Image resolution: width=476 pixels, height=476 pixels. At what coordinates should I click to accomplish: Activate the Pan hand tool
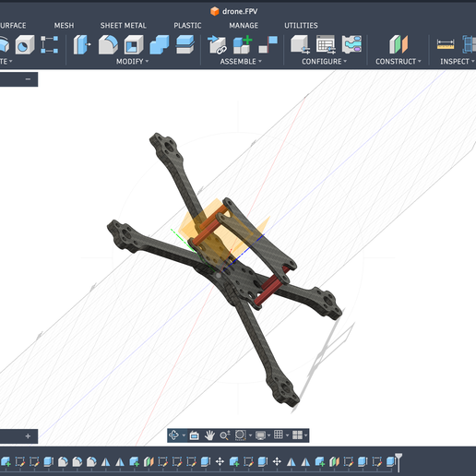pos(209,435)
